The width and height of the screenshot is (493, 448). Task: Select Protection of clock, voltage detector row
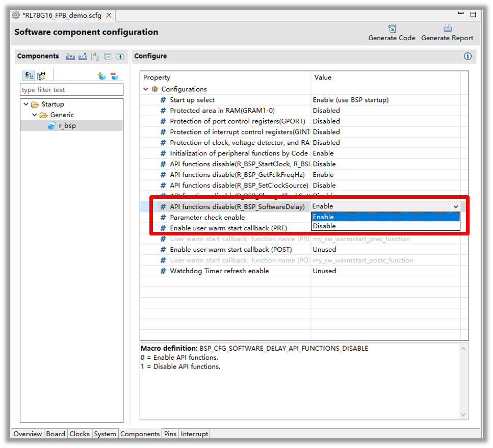(x=304, y=143)
